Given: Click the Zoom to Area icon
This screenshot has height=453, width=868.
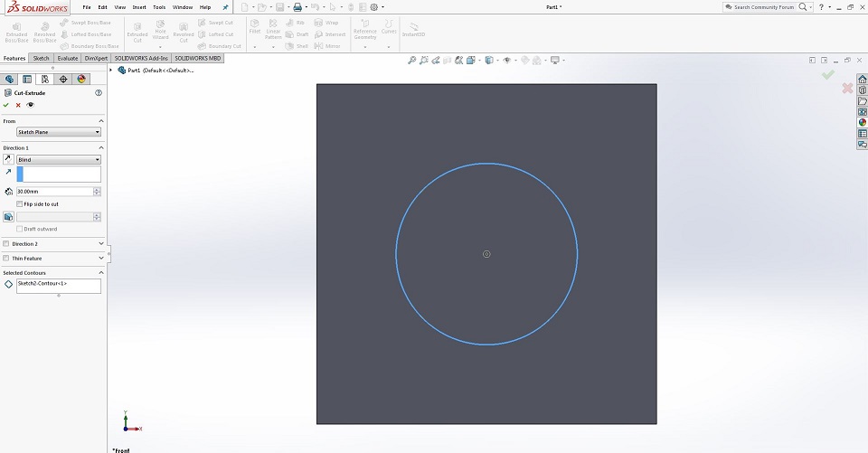Looking at the screenshot, I should coord(424,61).
